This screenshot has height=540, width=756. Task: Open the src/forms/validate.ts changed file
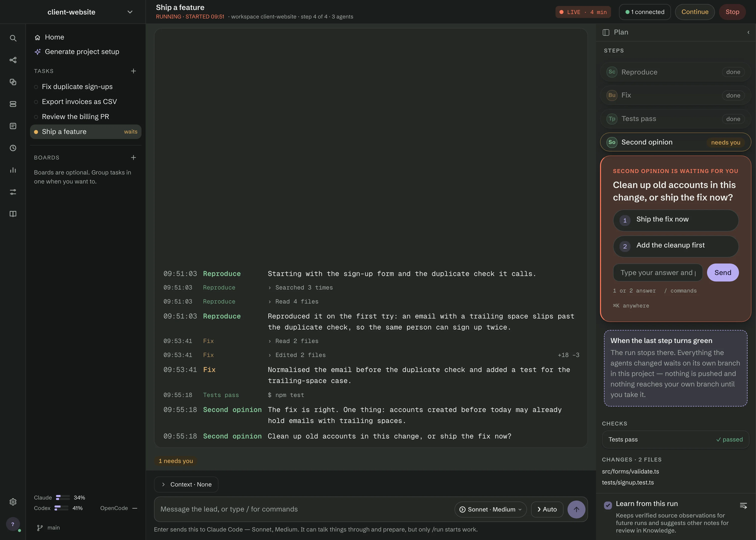630,471
